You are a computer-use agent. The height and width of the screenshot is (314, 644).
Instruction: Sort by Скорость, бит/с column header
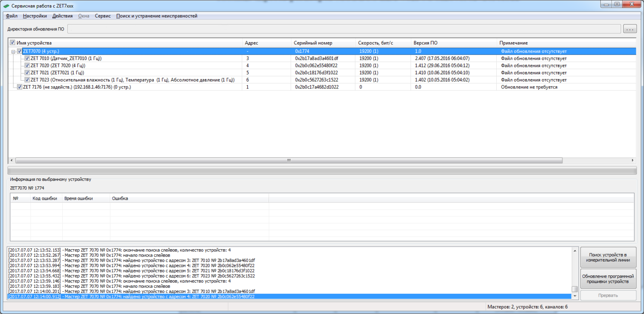(383, 43)
